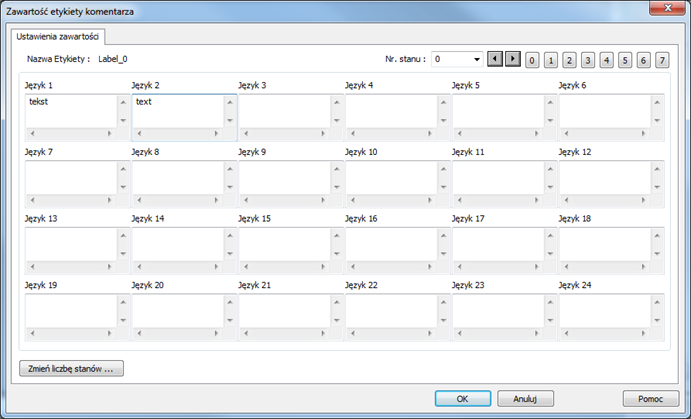
Task: Cancel with the Anuluj button
Action: [525, 399]
